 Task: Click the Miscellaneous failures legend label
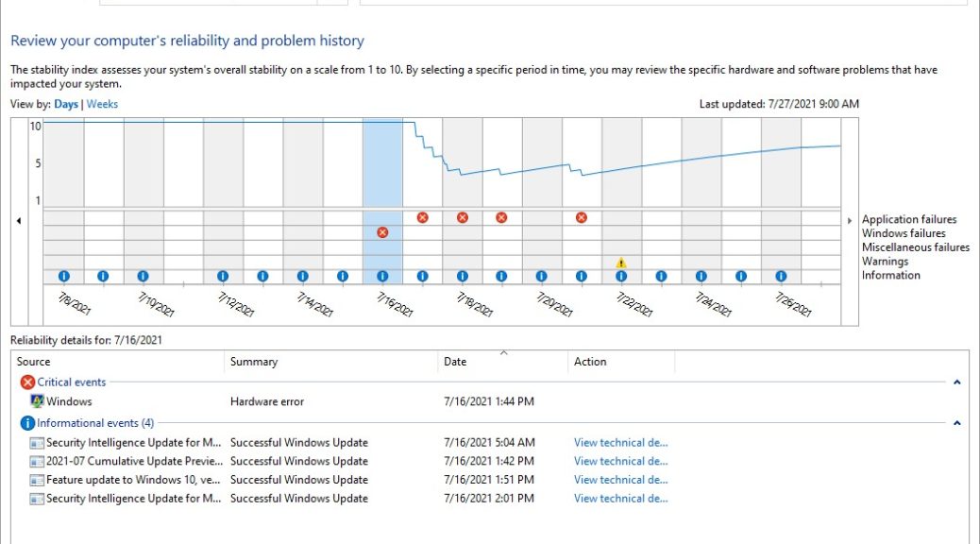coord(916,247)
